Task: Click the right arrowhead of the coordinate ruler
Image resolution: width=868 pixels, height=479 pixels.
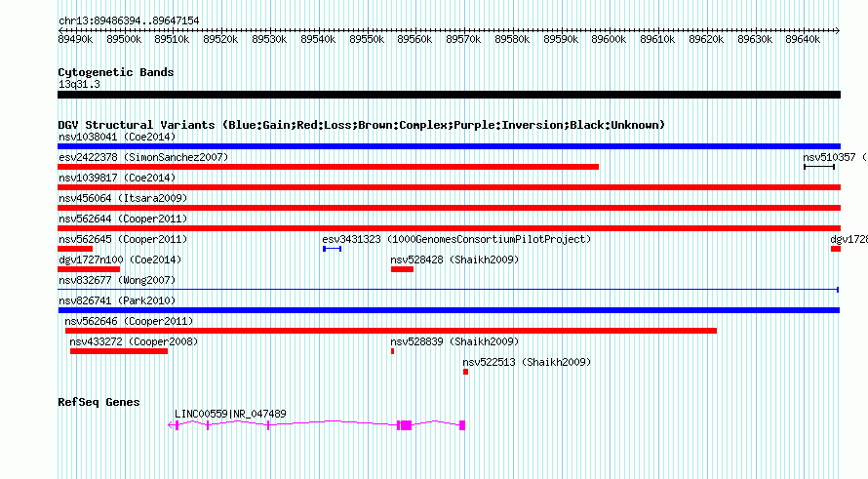Action: 838,31
